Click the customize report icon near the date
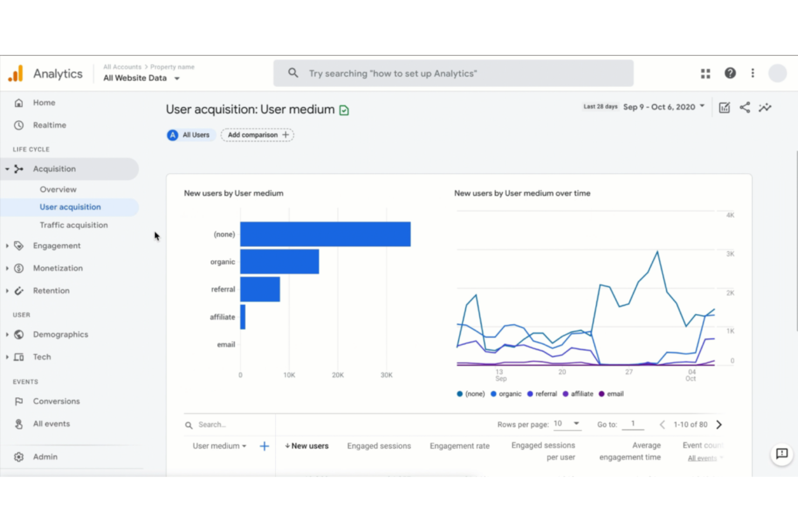 [724, 107]
